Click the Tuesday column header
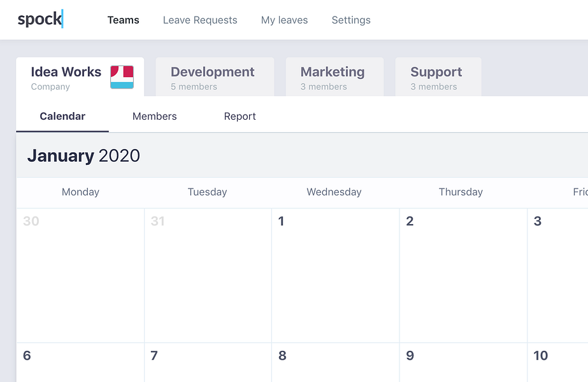This screenshot has height=382, width=588. pos(208,192)
